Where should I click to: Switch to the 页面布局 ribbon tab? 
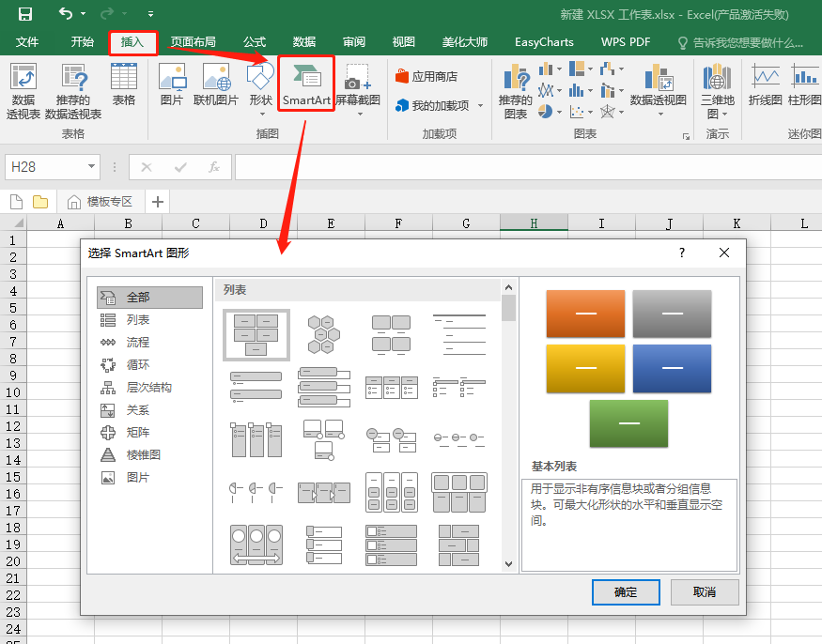click(x=193, y=42)
